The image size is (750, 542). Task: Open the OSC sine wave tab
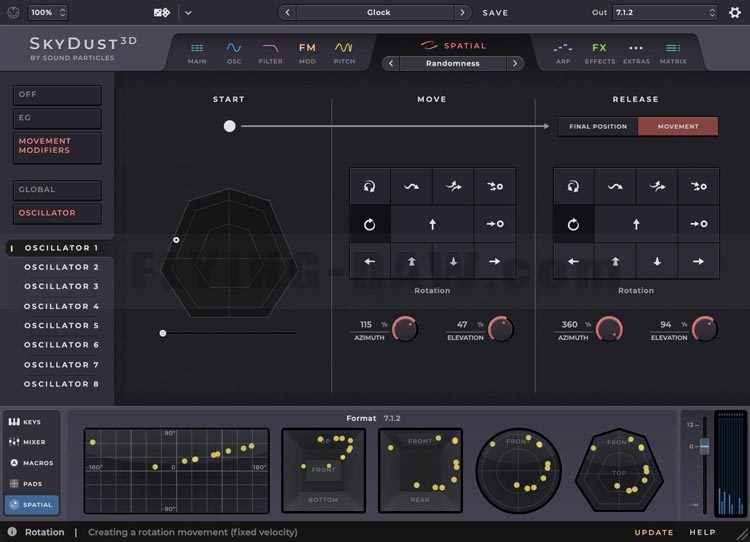coord(234,54)
